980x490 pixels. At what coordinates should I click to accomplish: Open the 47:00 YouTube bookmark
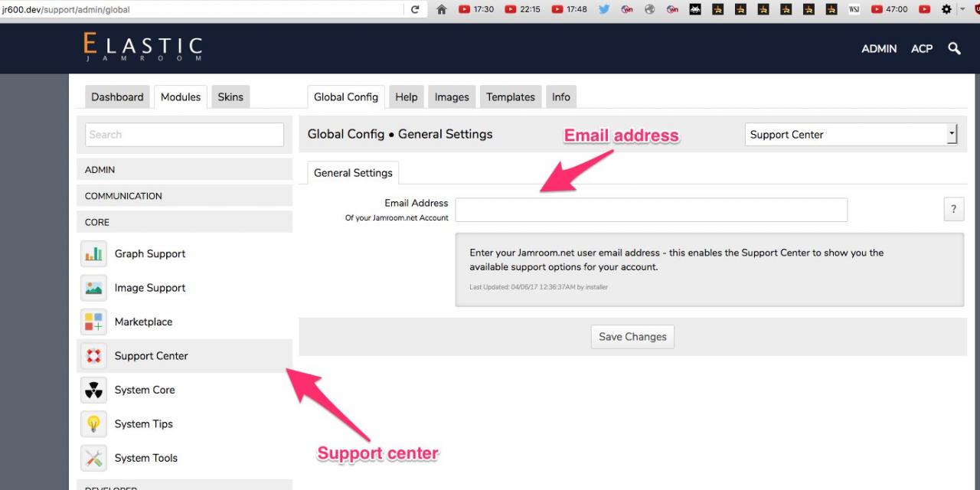(889, 9)
